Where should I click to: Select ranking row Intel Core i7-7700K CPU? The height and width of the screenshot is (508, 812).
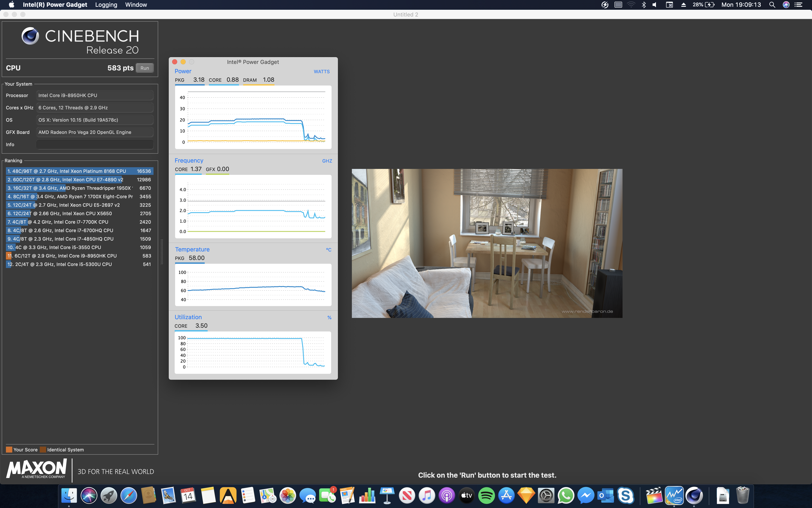pyautogui.click(x=80, y=222)
